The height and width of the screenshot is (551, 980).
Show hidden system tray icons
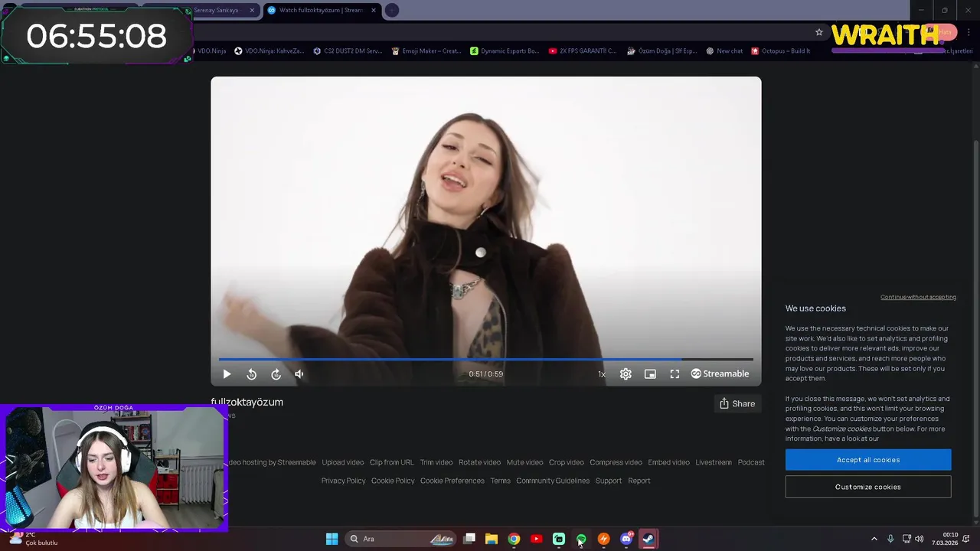click(x=874, y=539)
